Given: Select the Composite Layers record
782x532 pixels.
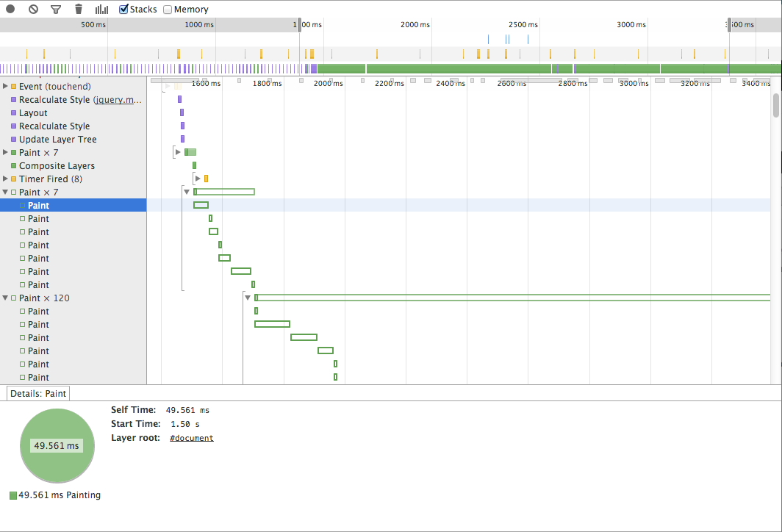Looking at the screenshot, I should (x=57, y=166).
